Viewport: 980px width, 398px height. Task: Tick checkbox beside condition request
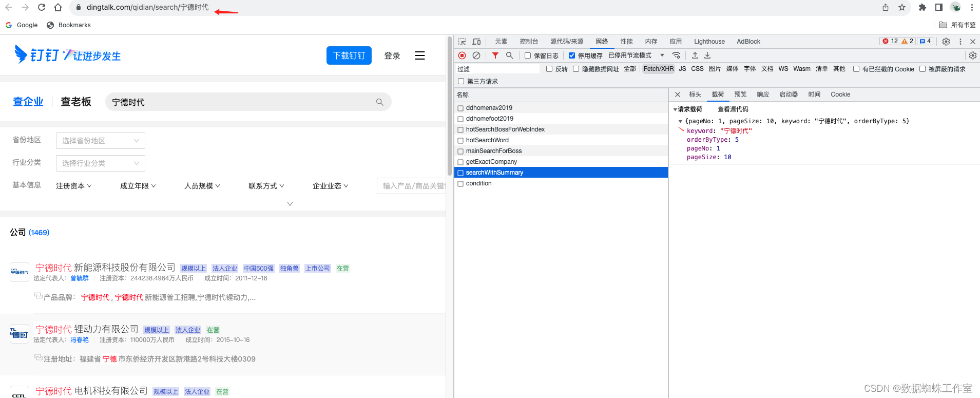(460, 184)
